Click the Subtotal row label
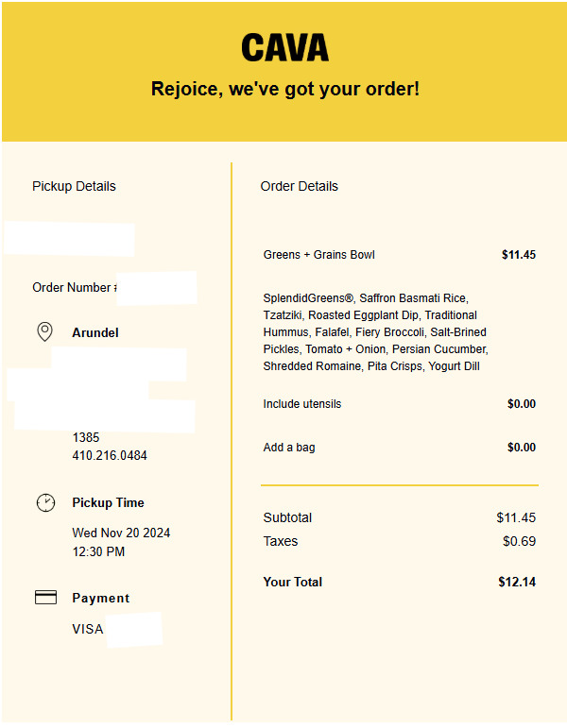 pos(287,517)
